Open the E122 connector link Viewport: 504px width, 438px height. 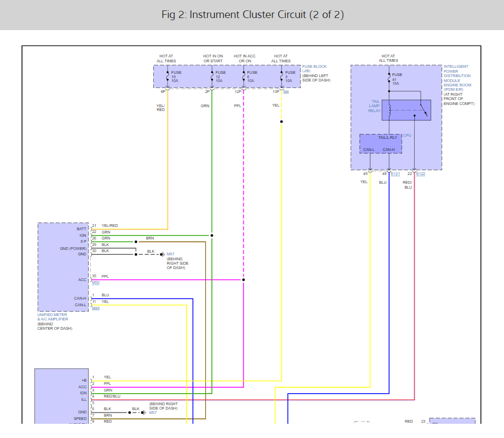tap(421, 174)
